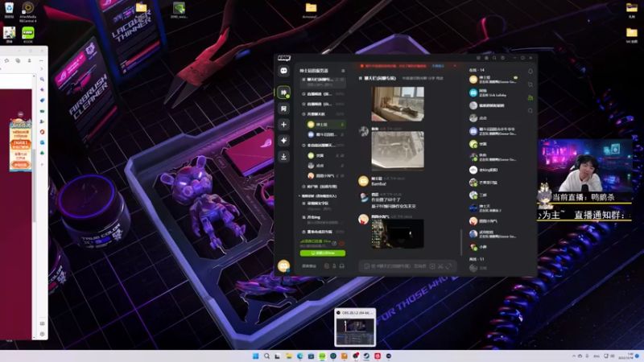The height and width of the screenshot is (362, 644).
Task: Open Outlook icon in Edge sidebar
Action: pyautogui.click(x=42, y=142)
